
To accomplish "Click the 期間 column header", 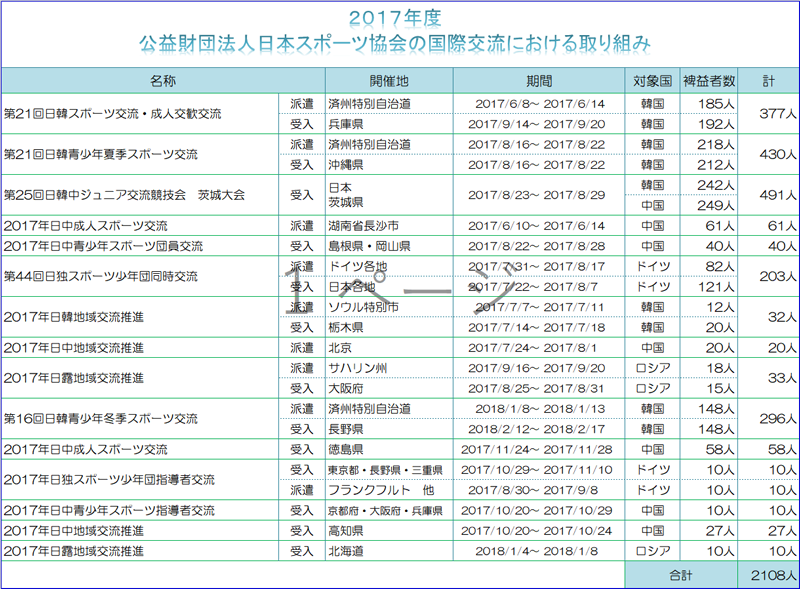I will [x=539, y=81].
